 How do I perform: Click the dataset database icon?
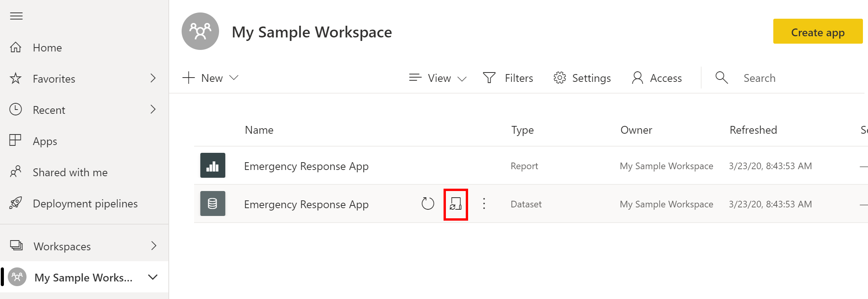(213, 203)
